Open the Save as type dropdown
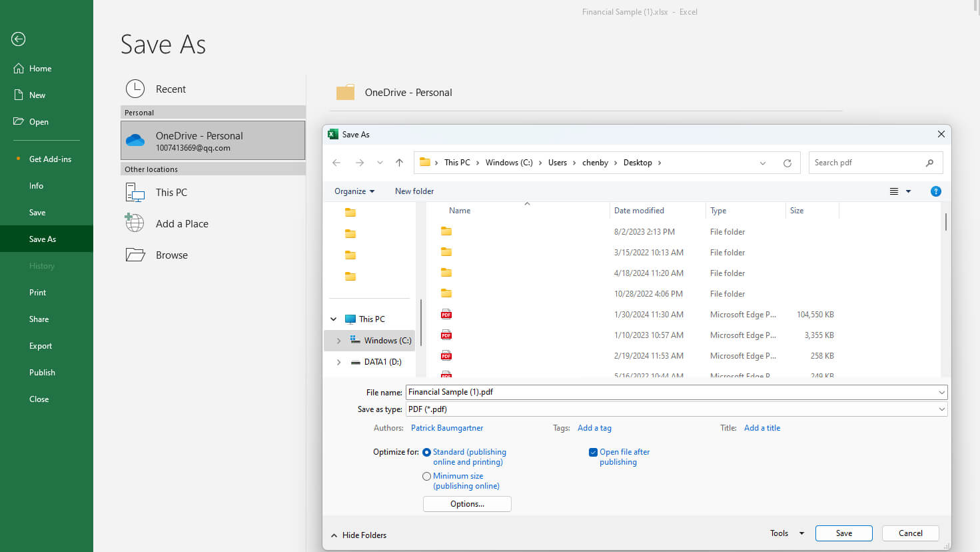Screen dimensions: 980x552 point(941,409)
